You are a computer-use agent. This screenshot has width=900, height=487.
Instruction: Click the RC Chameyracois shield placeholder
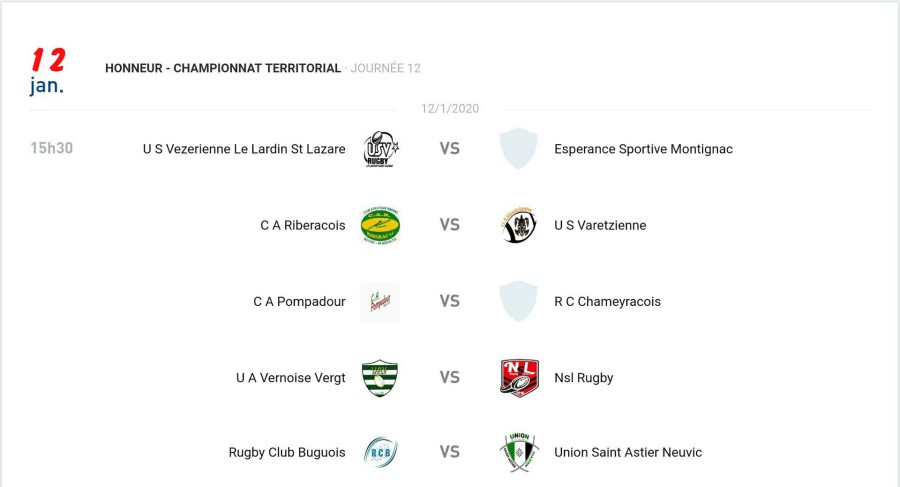point(518,301)
